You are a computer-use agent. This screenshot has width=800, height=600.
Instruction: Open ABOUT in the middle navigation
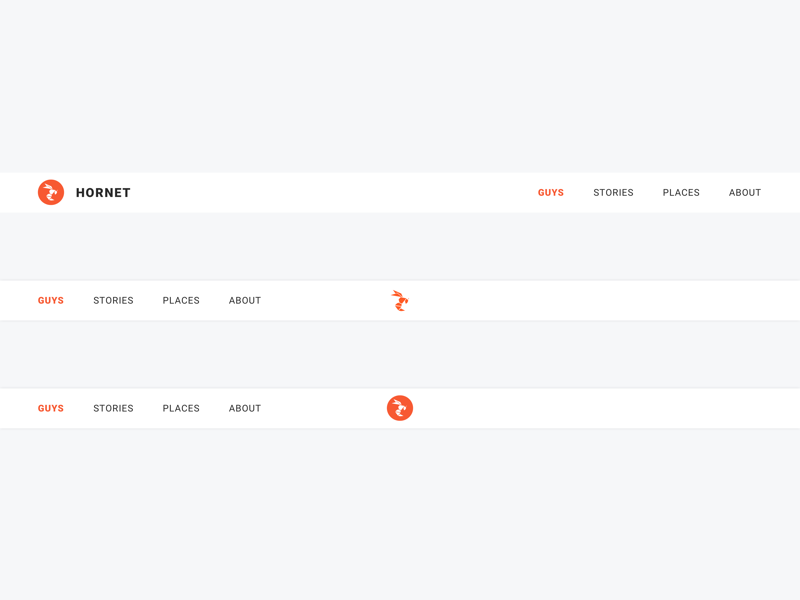pyautogui.click(x=245, y=300)
